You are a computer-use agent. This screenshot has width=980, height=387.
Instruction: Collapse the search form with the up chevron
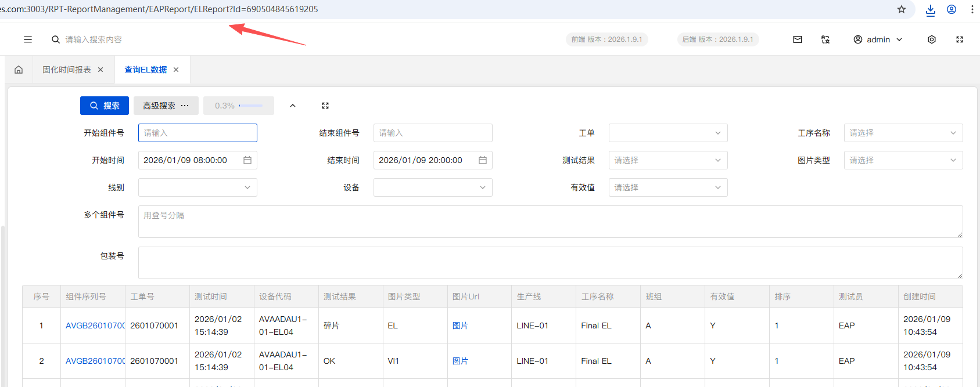tap(293, 106)
